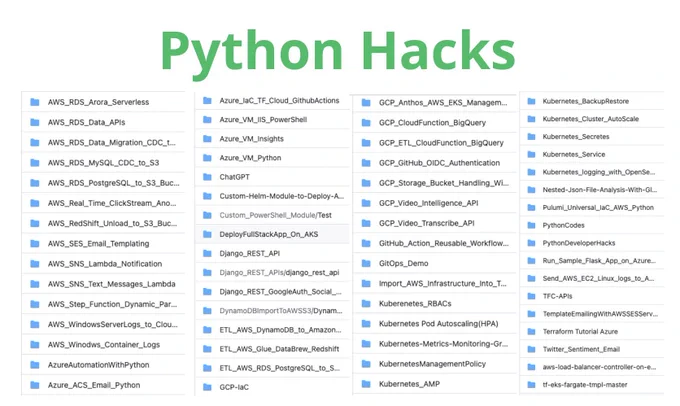Click folder icon next to GCP_Video_Transcribe_API
680x406 pixels.
click(366, 223)
